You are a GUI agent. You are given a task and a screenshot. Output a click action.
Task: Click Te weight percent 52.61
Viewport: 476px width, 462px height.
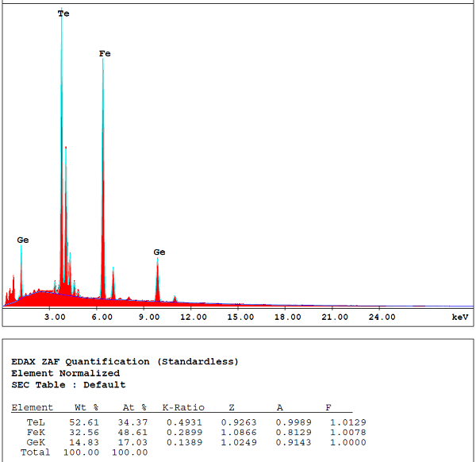coord(84,422)
